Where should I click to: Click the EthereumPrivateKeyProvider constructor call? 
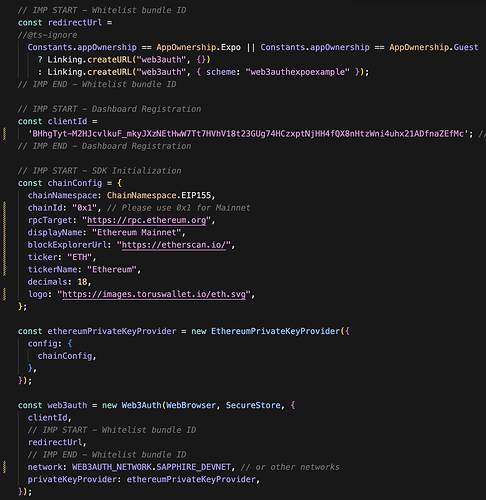(x=275, y=331)
